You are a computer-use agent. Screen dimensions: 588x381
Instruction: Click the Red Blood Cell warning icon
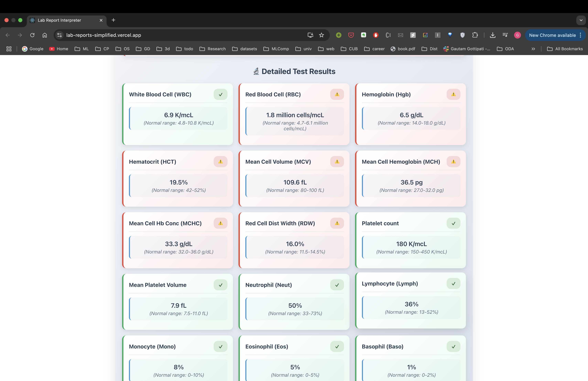337,94
